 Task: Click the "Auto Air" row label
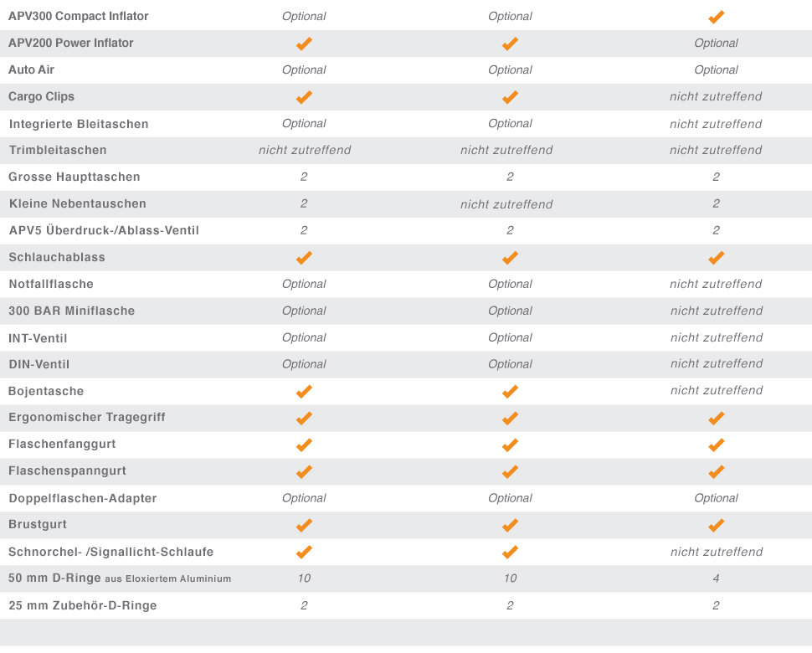[32, 69]
